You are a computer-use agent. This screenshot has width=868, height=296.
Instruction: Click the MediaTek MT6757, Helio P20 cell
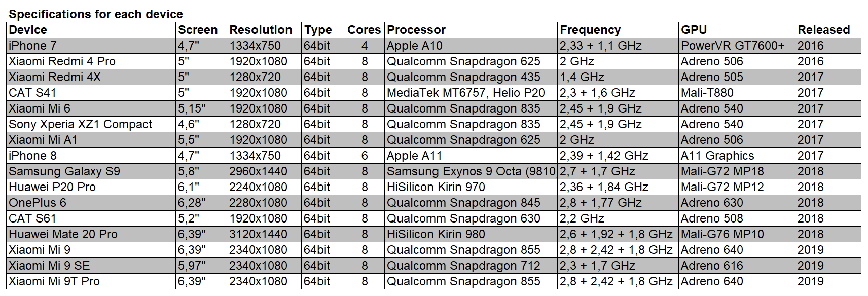(x=465, y=93)
